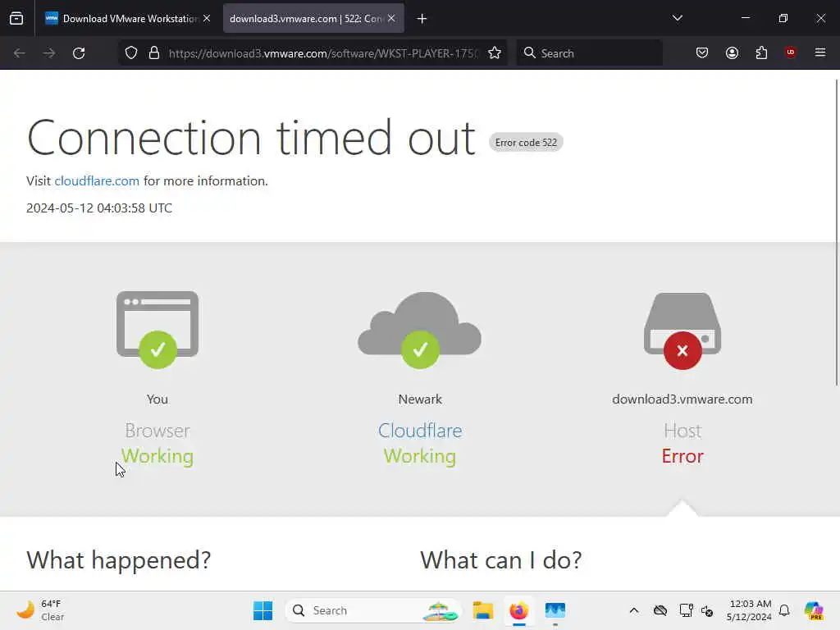Select the download3.vmware.com host label
840x630 pixels.
coord(682,399)
